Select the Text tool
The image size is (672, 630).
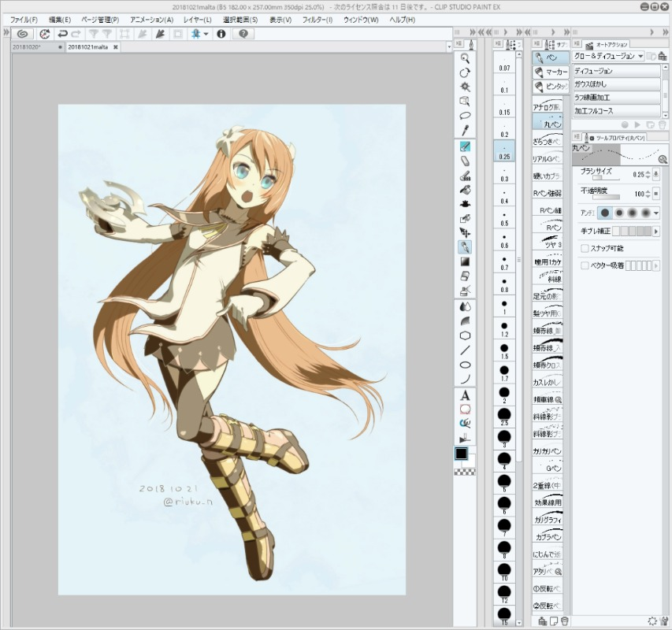tap(465, 395)
